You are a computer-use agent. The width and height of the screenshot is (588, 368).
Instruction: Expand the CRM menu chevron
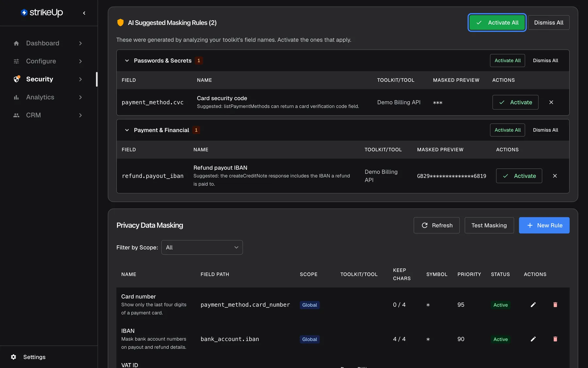(x=80, y=115)
